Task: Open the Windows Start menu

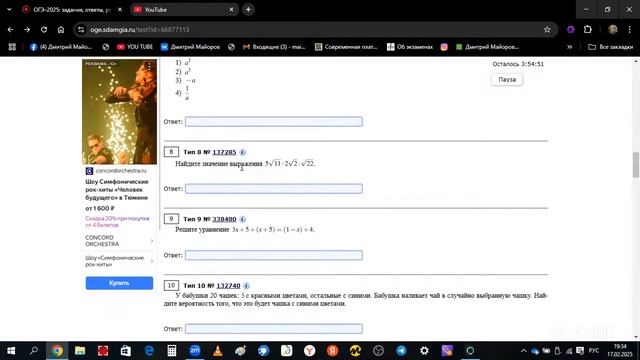Action: click(11, 351)
